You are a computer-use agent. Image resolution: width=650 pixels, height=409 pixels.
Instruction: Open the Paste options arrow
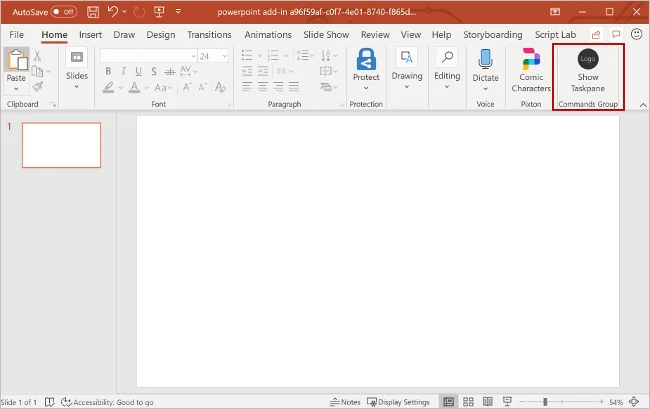16,89
